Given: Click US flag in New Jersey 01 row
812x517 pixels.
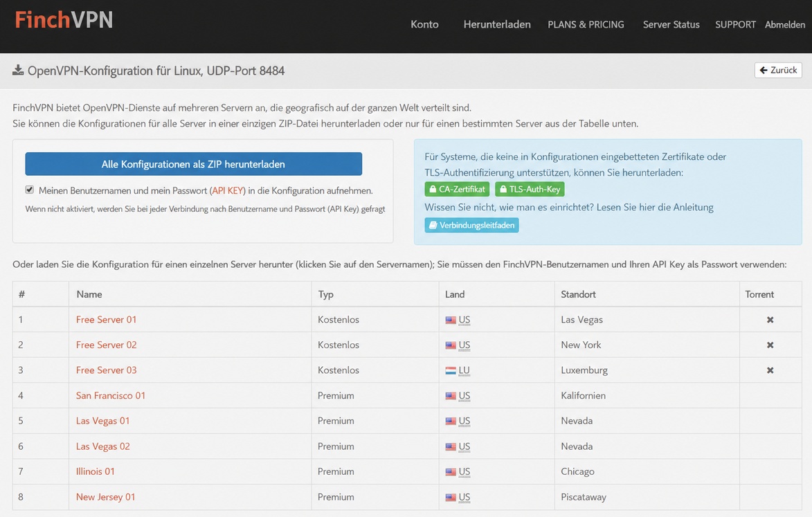Looking at the screenshot, I should tap(451, 498).
